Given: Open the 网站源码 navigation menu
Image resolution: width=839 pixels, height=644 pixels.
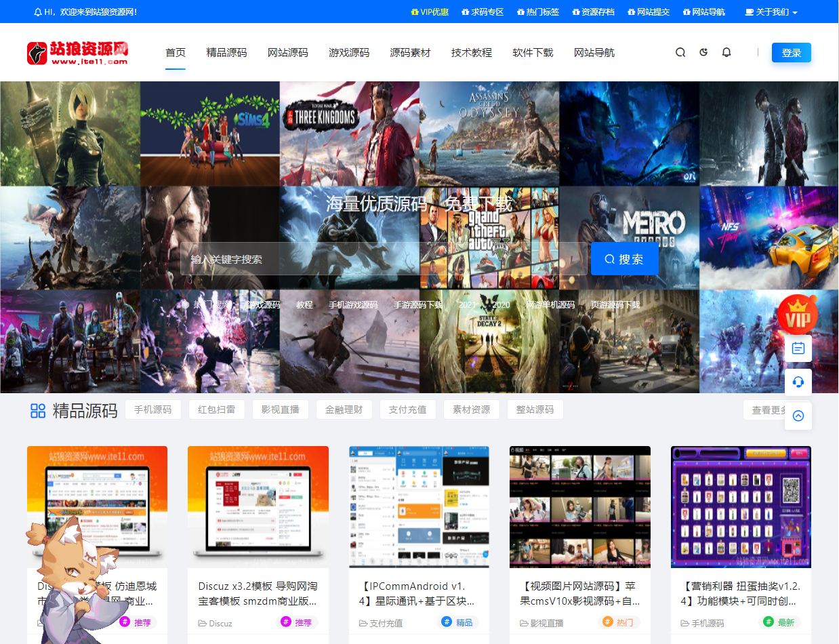Looking at the screenshot, I should 287,53.
